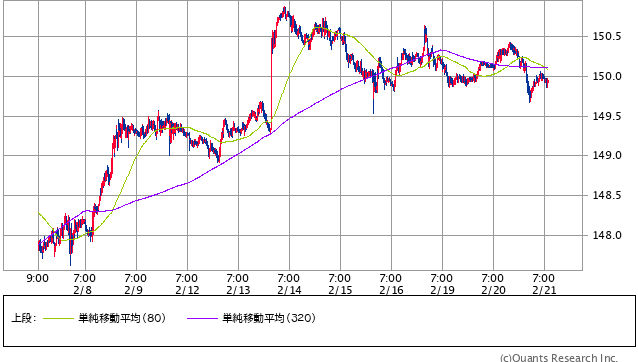
Task: Click the 2/16 date label
Action: (x=391, y=290)
